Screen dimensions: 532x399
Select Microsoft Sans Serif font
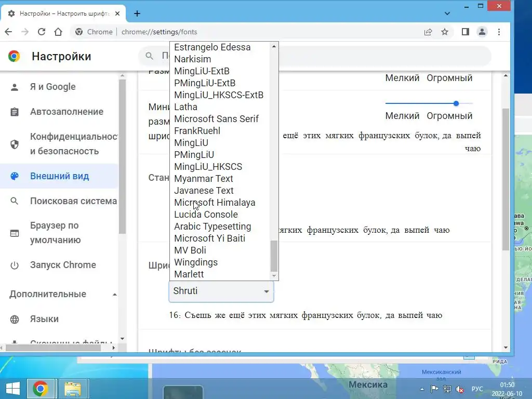click(220, 119)
